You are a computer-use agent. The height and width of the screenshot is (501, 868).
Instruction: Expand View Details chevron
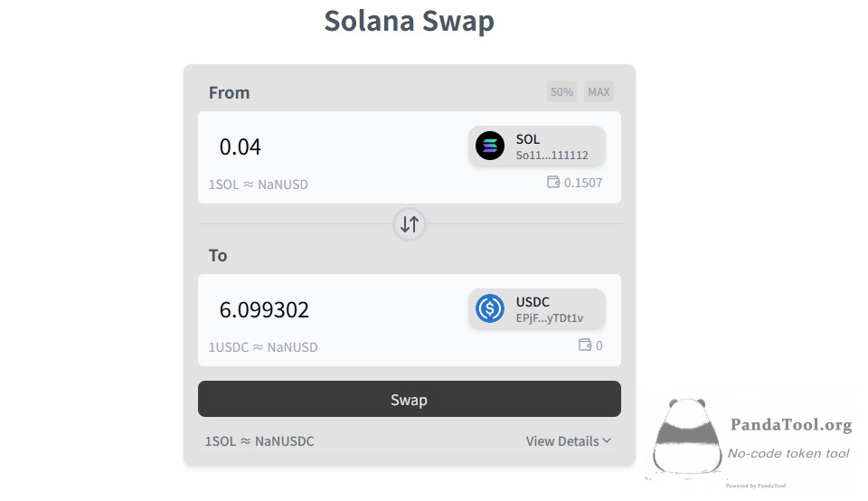click(607, 440)
